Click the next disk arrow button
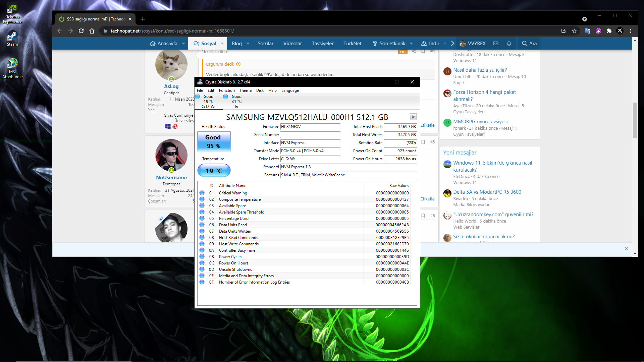Screen dimensions: 644x362 413,117
